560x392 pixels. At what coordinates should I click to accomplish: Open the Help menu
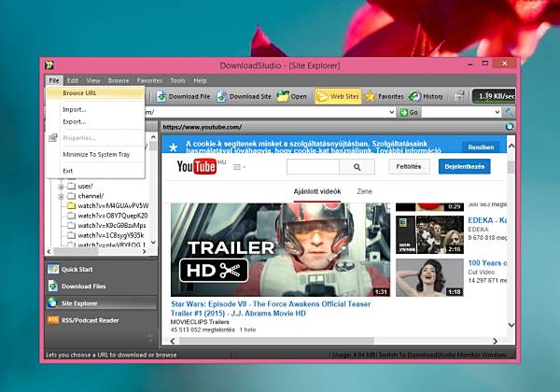coord(200,80)
